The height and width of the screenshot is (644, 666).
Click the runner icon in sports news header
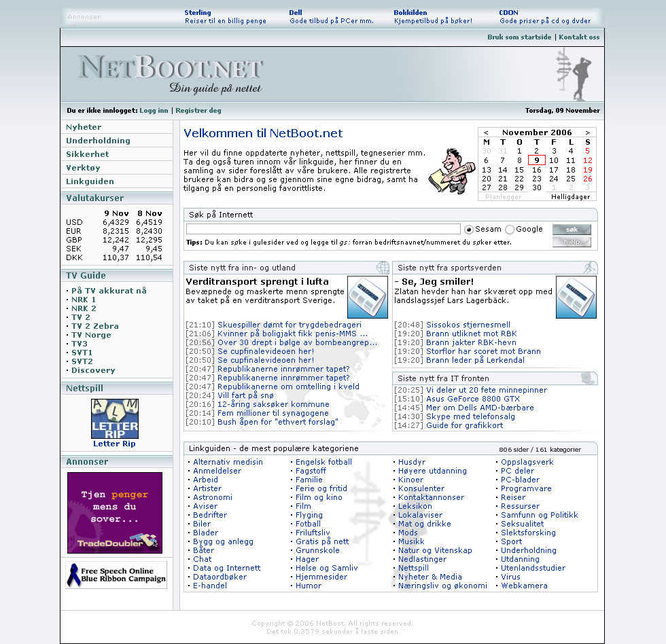pos(590,268)
